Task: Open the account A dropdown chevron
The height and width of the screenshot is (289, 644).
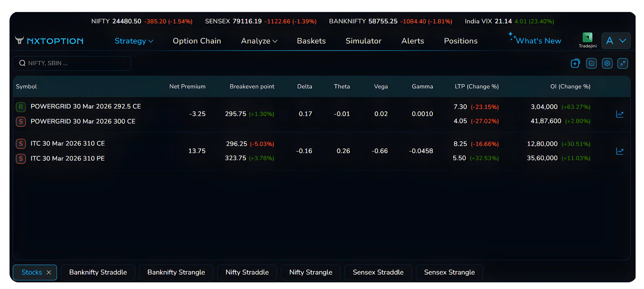Action: click(623, 40)
